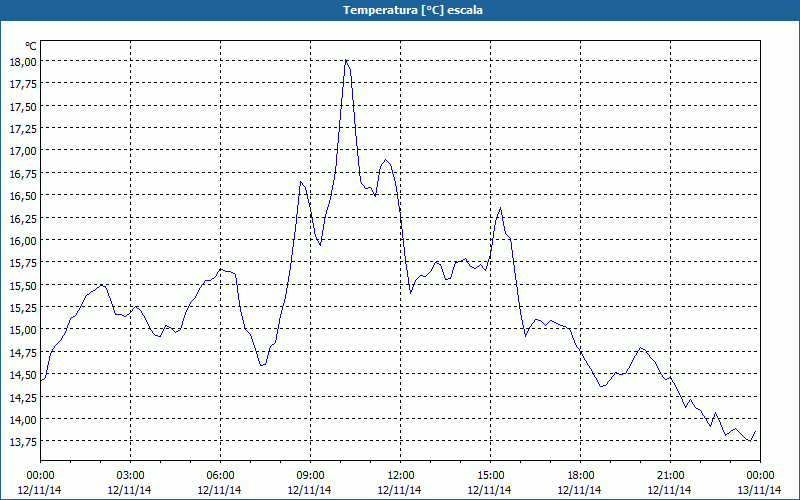
Task: Select the 03:00 x-axis time label
Action: coord(131,476)
